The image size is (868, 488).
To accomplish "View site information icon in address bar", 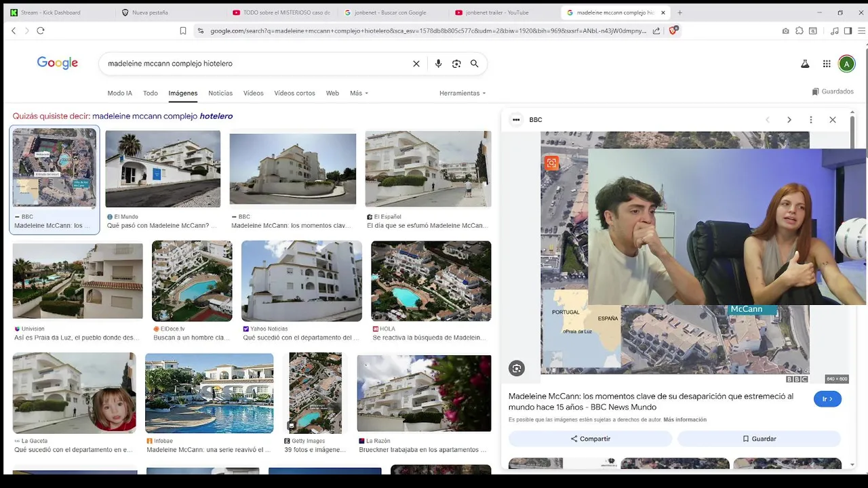I will 199,30.
